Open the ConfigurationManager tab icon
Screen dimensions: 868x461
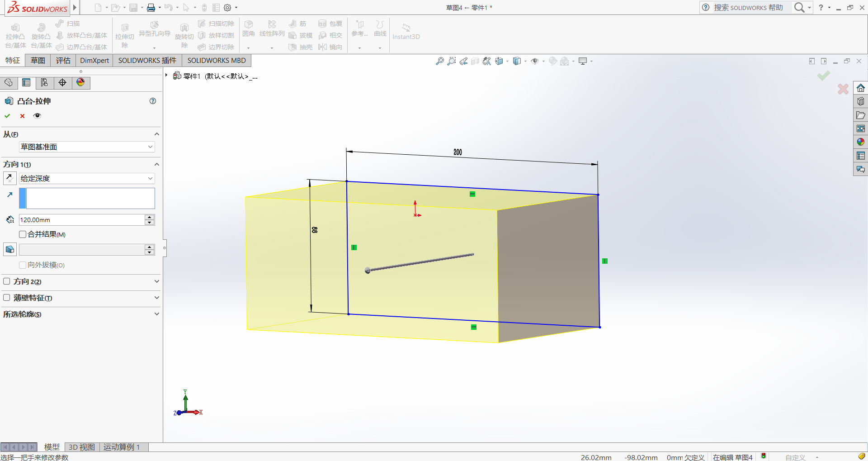pos(44,82)
